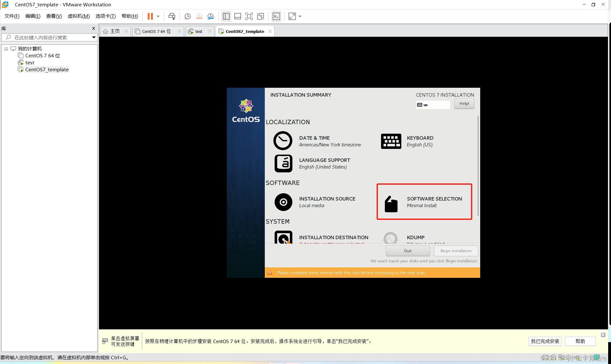This screenshot has width=611, height=364.
Task: Pause the virtual machine
Action: click(150, 16)
